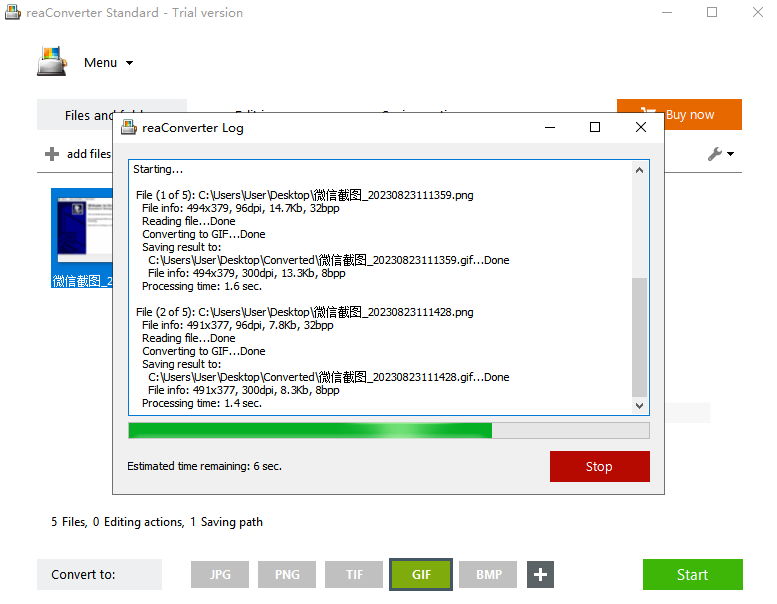Viewport: 777px width, 604px height.
Task: Add more formats with the plus icon
Action: pos(540,575)
